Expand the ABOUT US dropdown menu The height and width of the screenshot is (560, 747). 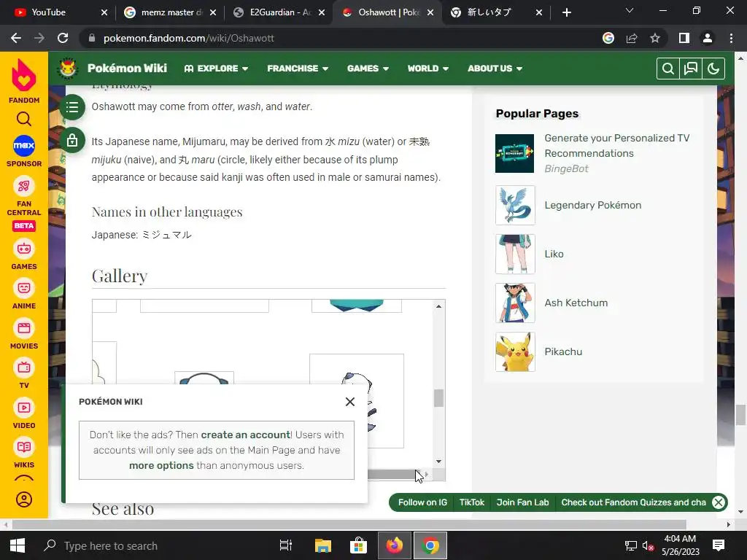[495, 69]
